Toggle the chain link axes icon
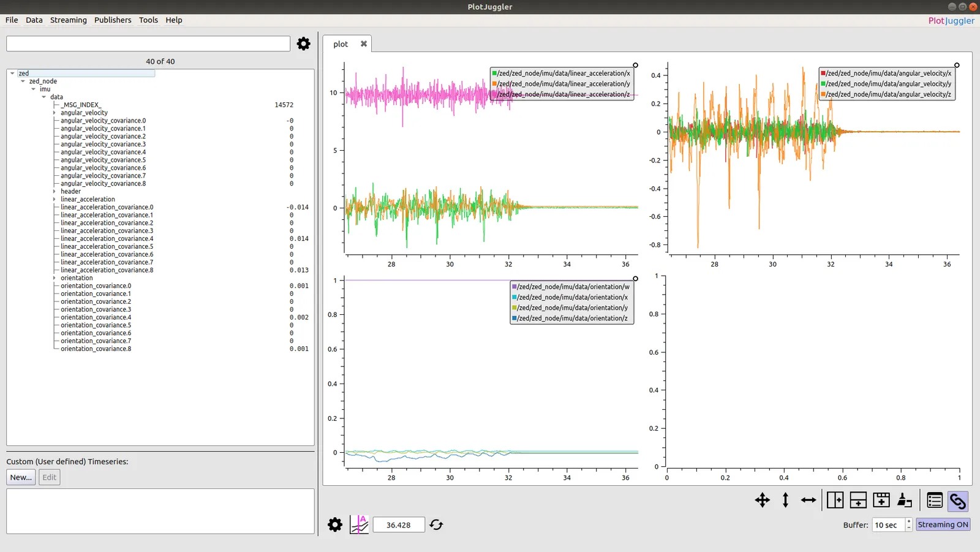980x552 pixels. [958, 501]
